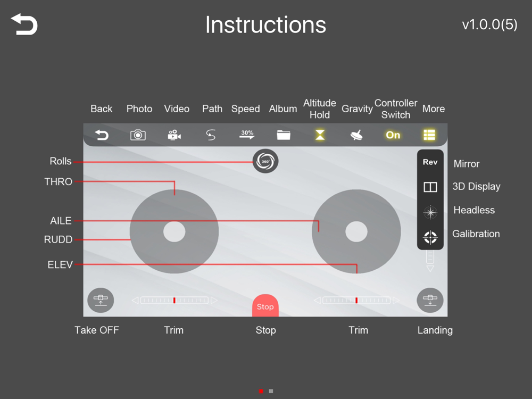Open the More menu list icon
This screenshot has width=532, height=399.
(429, 135)
